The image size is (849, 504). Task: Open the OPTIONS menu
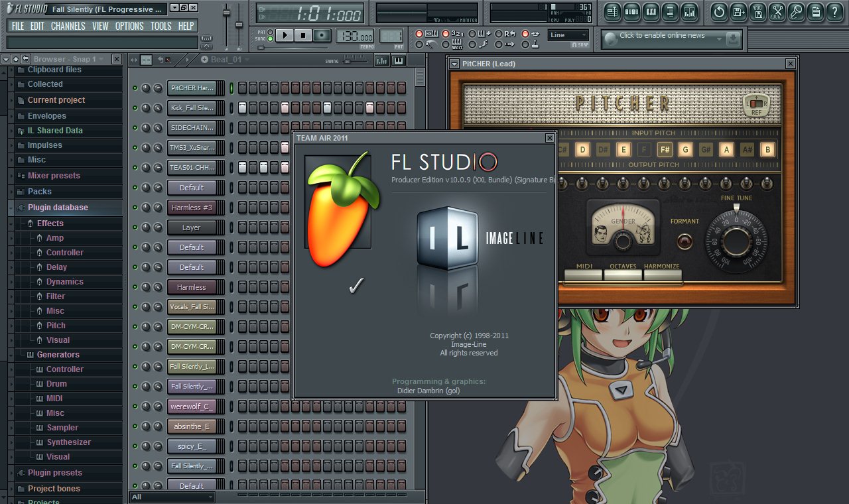pyautogui.click(x=129, y=26)
